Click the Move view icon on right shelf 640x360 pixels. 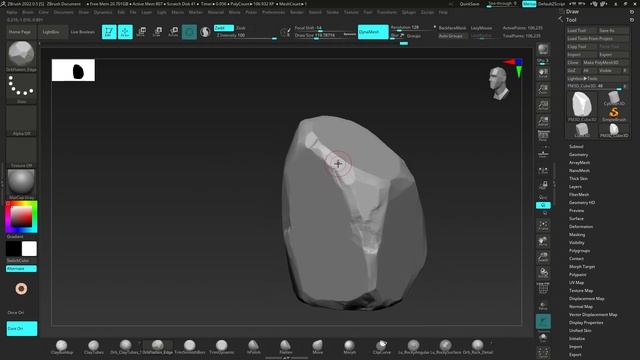(543, 241)
